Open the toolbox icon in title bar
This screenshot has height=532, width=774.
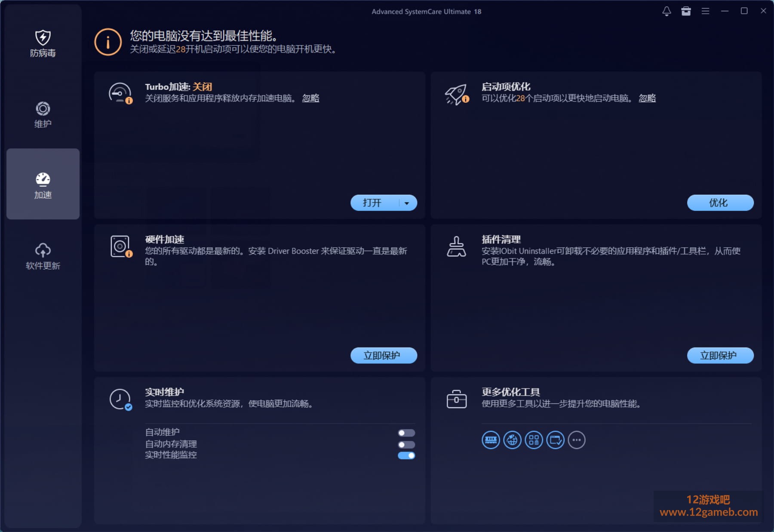tap(686, 11)
